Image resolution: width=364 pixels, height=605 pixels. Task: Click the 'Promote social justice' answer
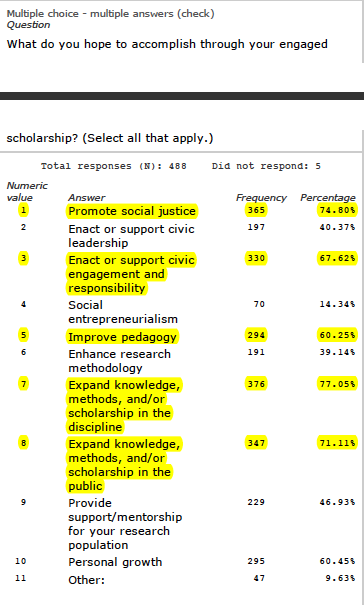132,211
